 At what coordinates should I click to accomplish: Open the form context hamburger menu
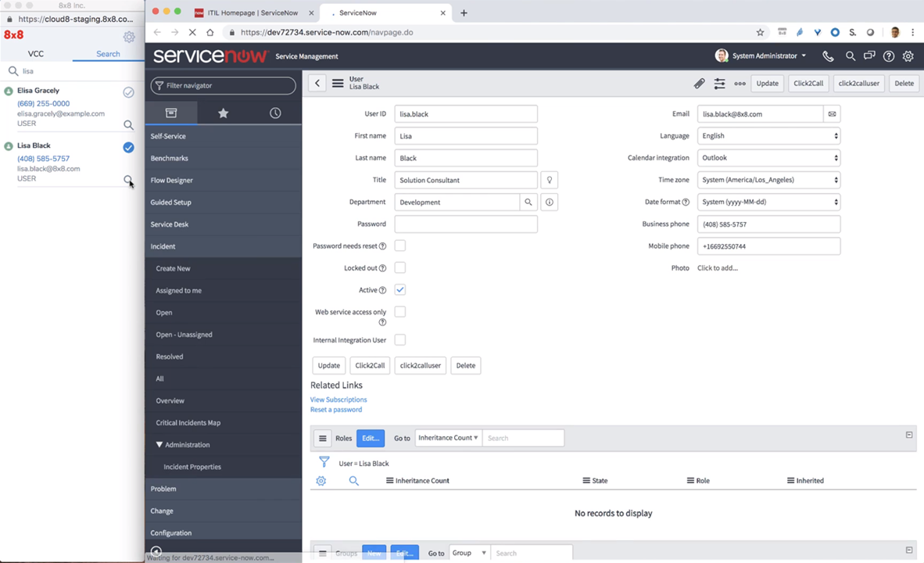click(x=338, y=83)
